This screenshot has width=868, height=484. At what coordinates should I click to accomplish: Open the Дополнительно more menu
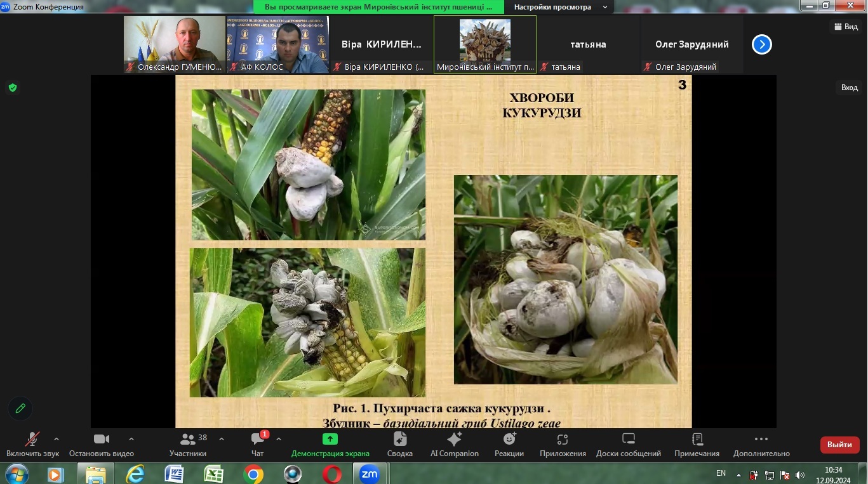[x=761, y=444]
